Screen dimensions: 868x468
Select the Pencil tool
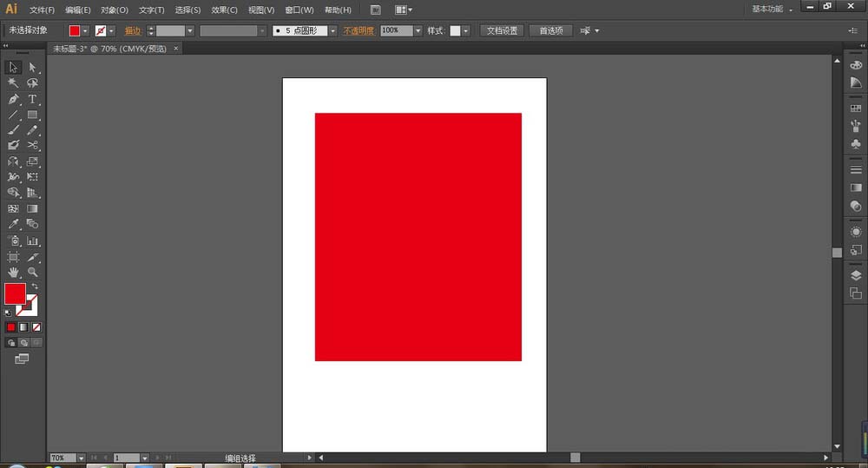click(33, 130)
